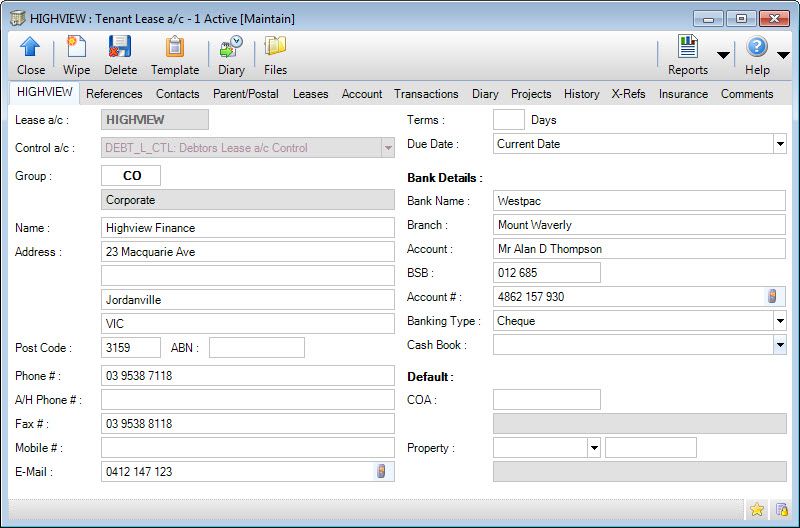Expand the Reports dropdown arrow
The image size is (800, 528).
click(723, 55)
